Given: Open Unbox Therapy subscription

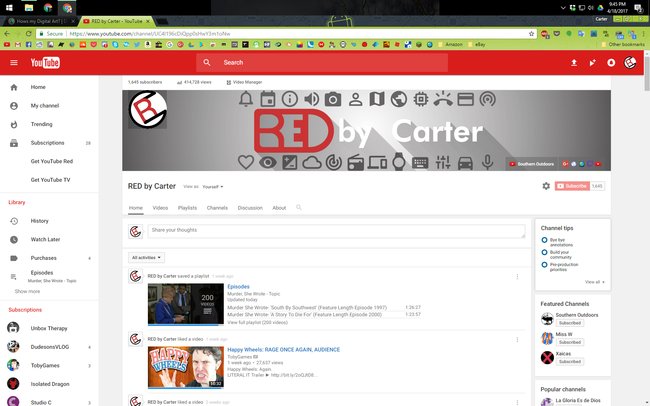Looking at the screenshot, I should (x=50, y=328).
